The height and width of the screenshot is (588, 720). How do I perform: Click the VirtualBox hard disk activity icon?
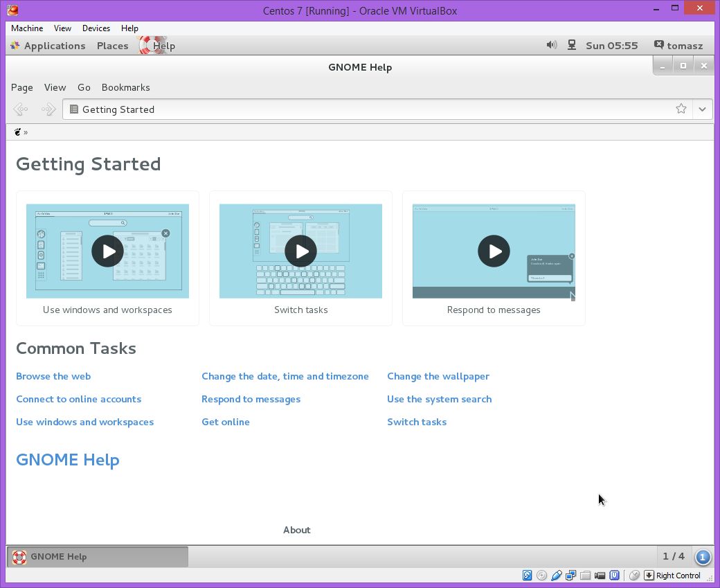coord(527,575)
